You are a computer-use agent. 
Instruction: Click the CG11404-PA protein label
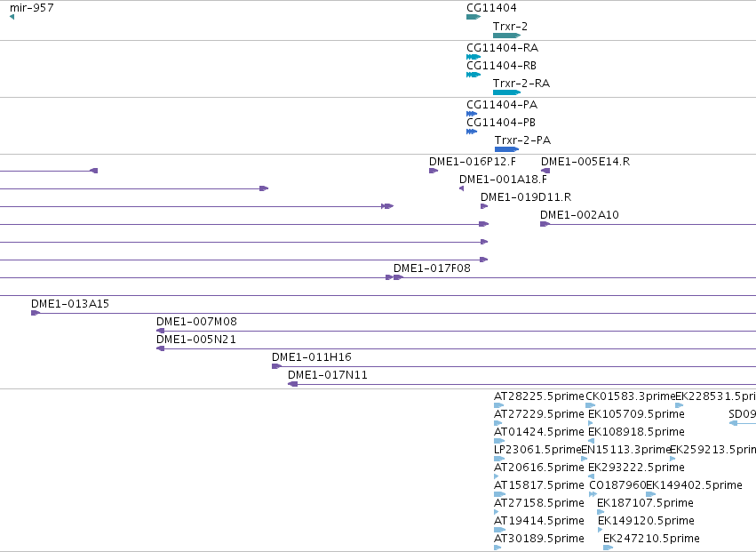click(502, 105)
